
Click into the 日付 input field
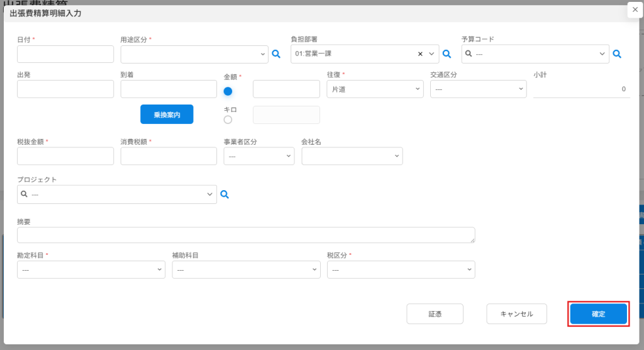pos(65,54)
